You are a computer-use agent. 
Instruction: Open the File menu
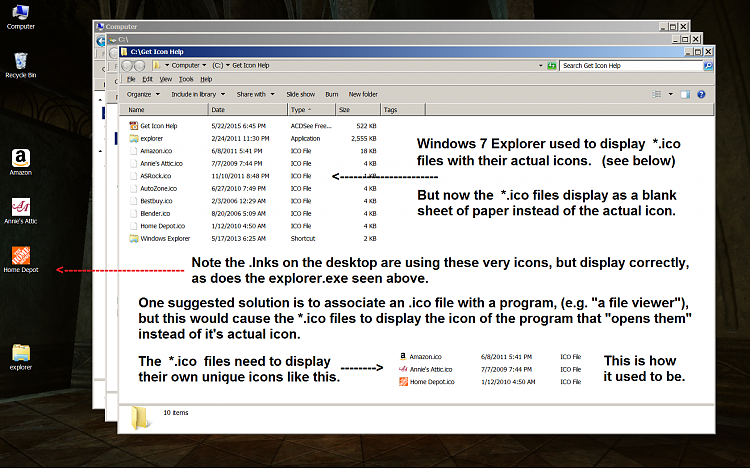pyautogui.click(x=131, y=79)
